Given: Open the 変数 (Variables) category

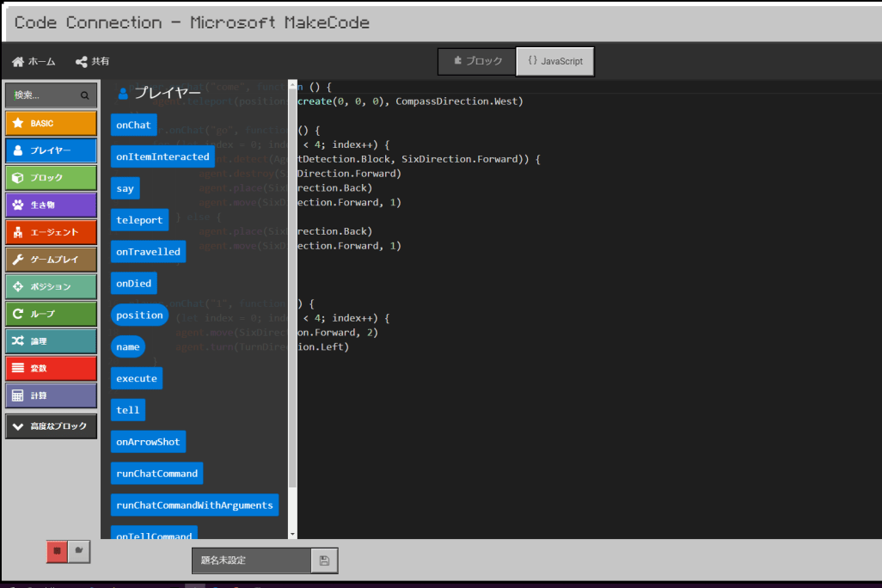Looking at the screenshot, I should [51, 368].
